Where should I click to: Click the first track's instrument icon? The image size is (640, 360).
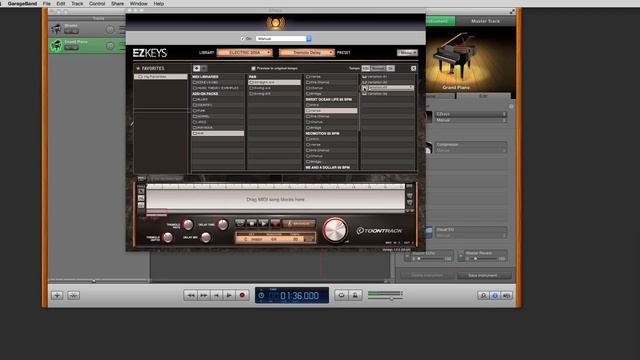(x=56, y=29)
